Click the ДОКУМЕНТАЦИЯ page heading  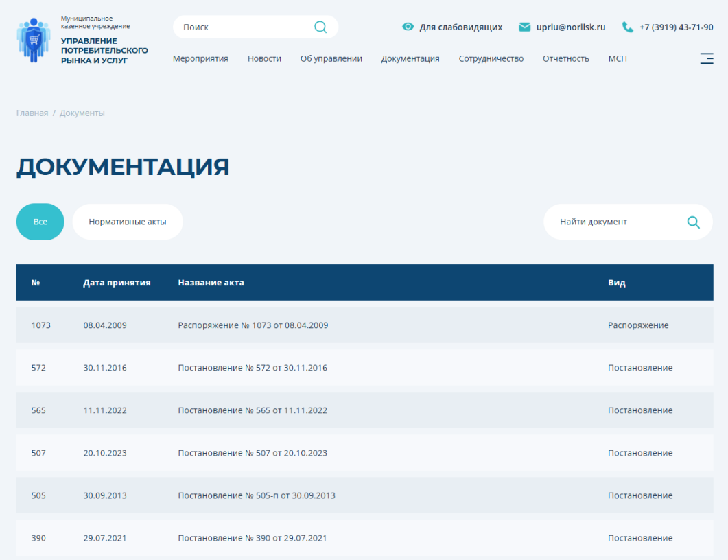click(x=123, y=167)
